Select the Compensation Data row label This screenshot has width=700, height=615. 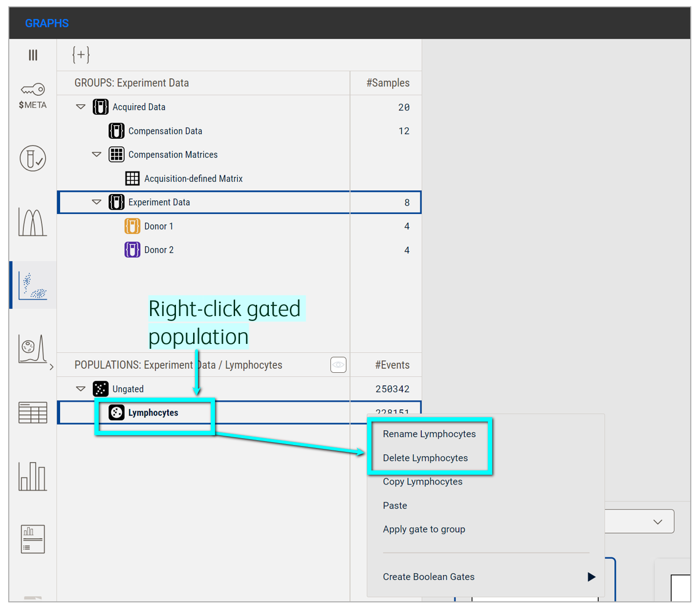pyautogui.click(x=165, y=131)
